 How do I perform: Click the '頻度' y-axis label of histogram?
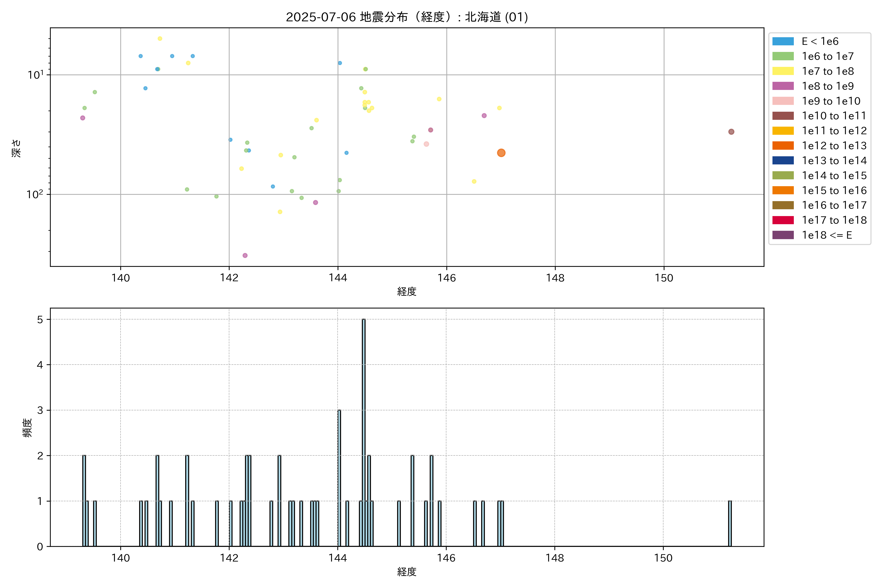click(x=27, y=428)
